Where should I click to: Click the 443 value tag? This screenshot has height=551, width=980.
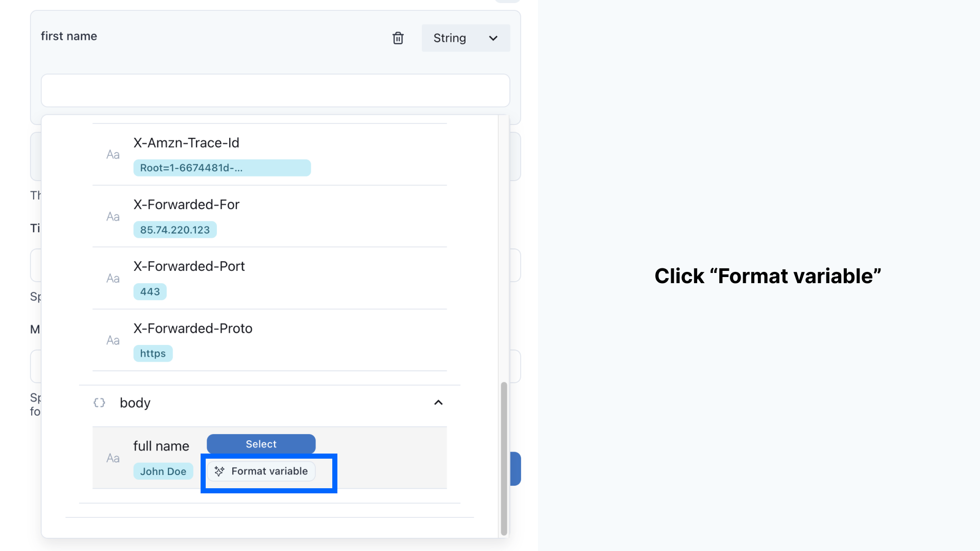click(150, 291)
